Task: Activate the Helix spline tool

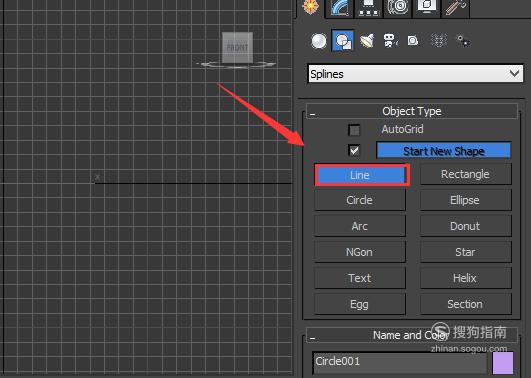Action: click(x=465, y=278)
